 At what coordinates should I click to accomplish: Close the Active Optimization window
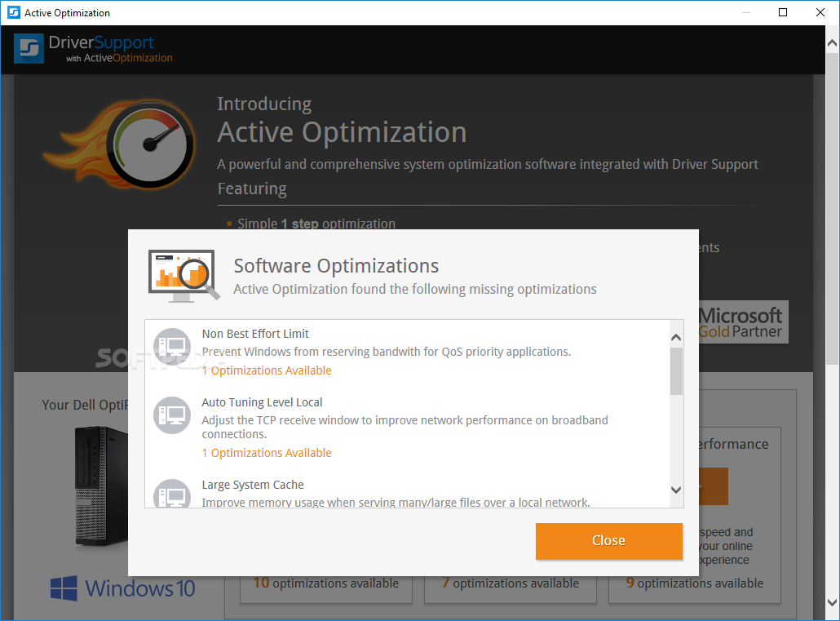820,12
